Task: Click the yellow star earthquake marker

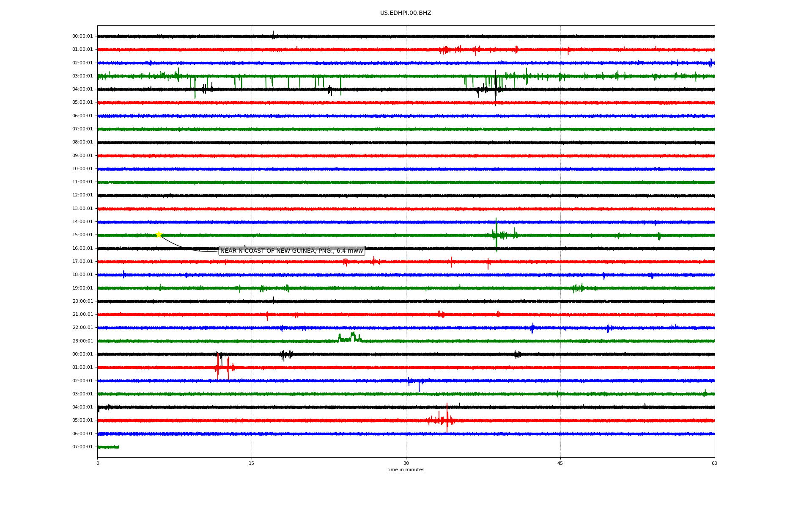Action: [x=159, y=235]
